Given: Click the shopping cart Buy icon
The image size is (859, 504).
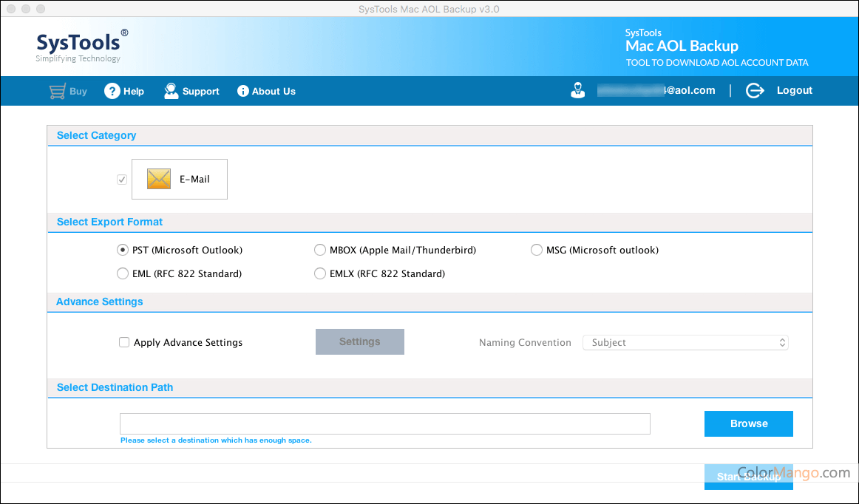Looking at the screenshot, I should 57,92.
